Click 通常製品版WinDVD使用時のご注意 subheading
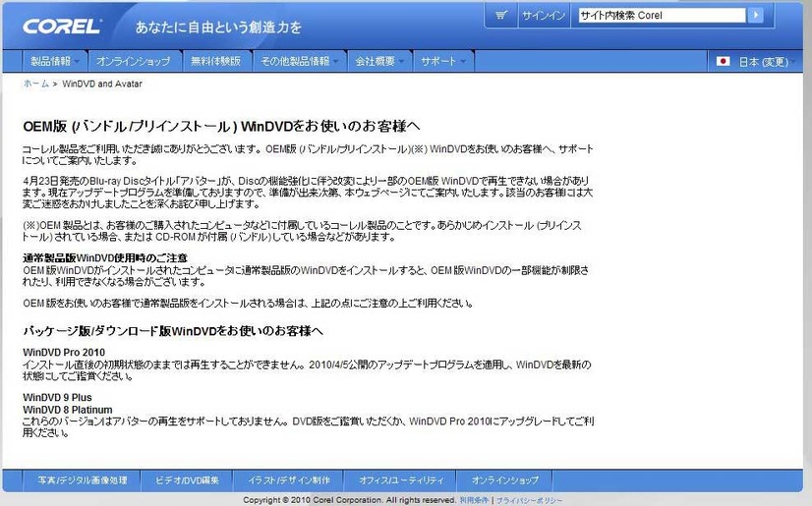Viewport: 812px width, 506px height. 105,257
